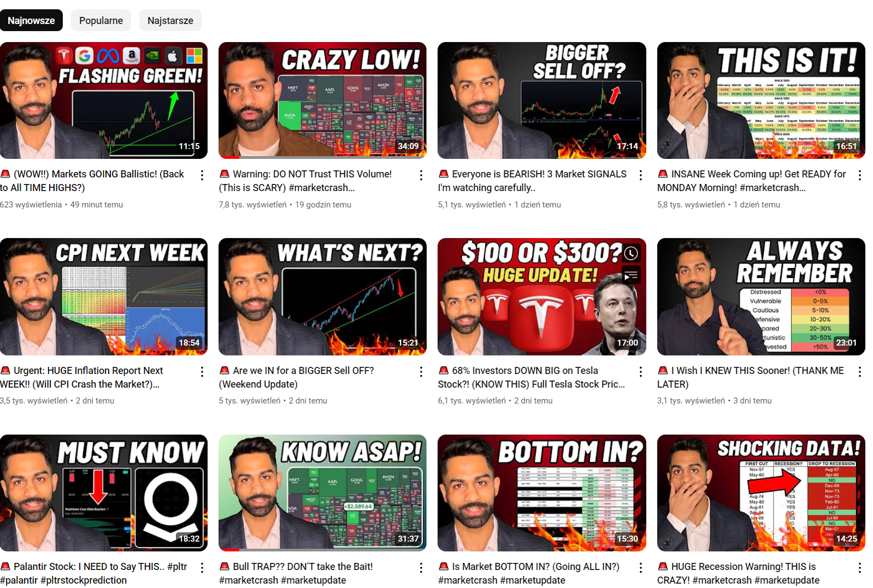Open options menu for Markets GOING Ballistic video

[x=202, y=175]
